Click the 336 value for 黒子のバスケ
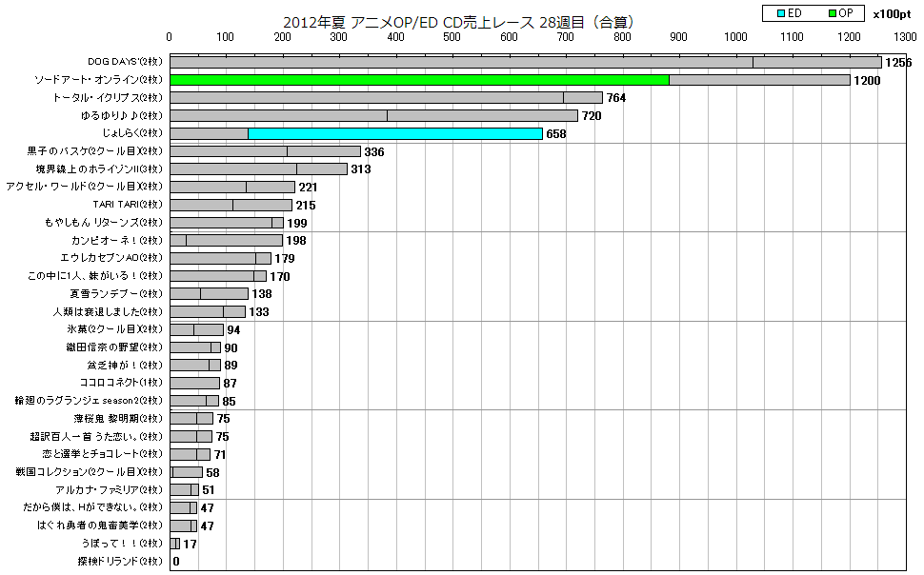Image resolution: width=924 pixels, height=575 pixels. click(373, 151)
